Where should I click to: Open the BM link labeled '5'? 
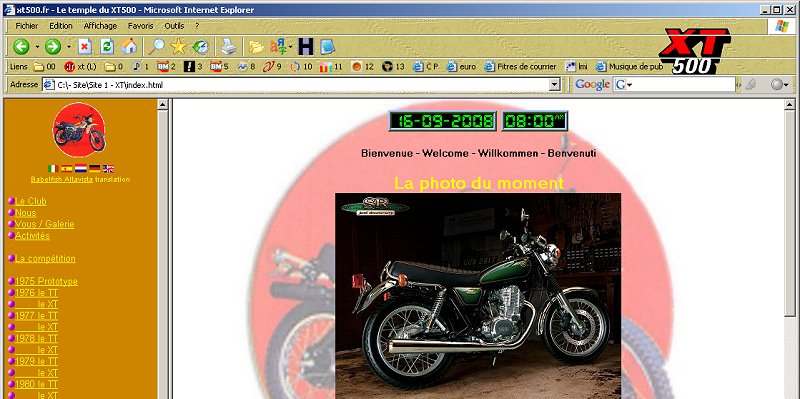point(219,66)
